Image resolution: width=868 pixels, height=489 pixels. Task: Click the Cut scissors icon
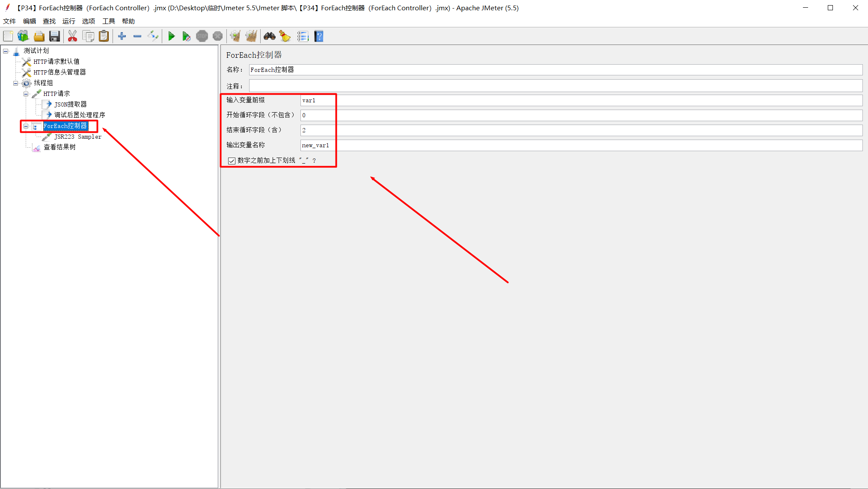coord(72,36)
